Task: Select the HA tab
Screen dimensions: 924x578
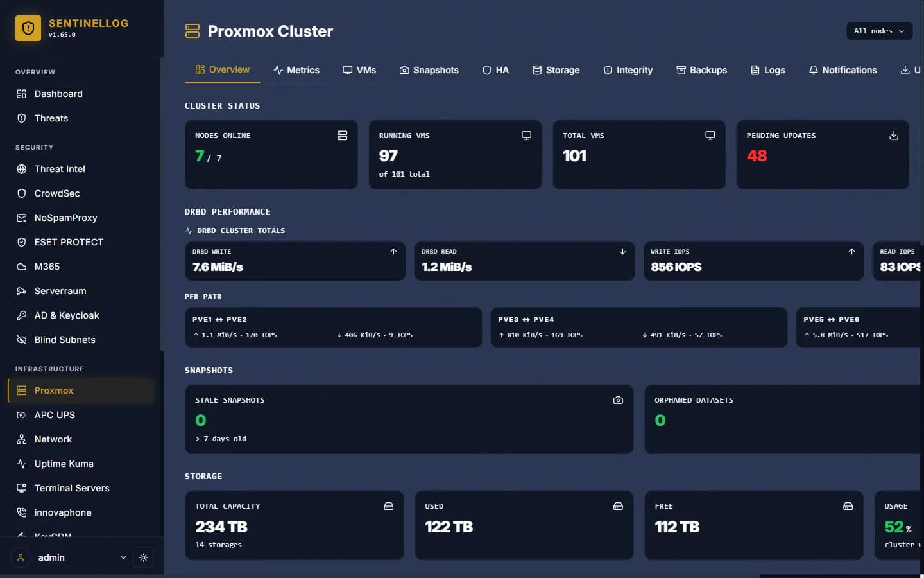Action: (x=495, y=70)
